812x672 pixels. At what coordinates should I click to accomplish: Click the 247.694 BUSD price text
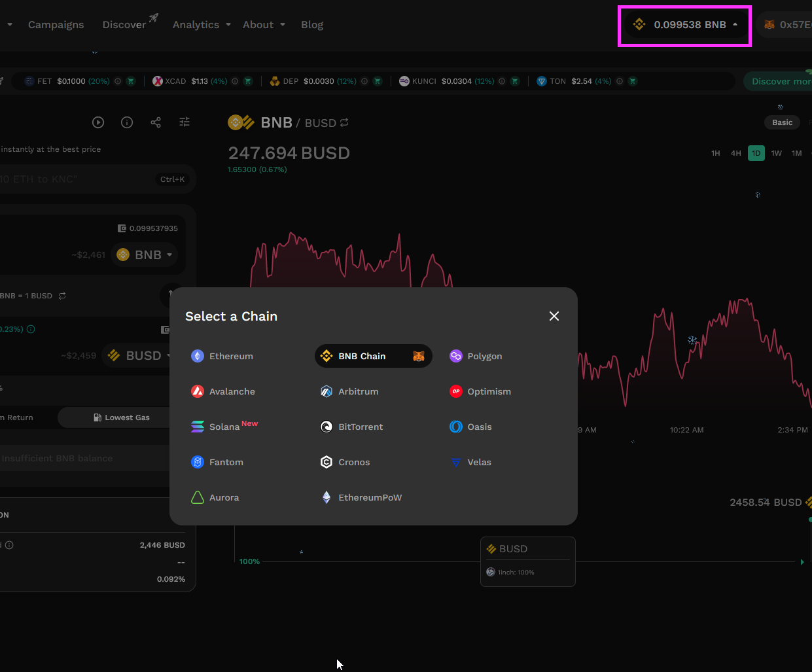coord(289,153)
